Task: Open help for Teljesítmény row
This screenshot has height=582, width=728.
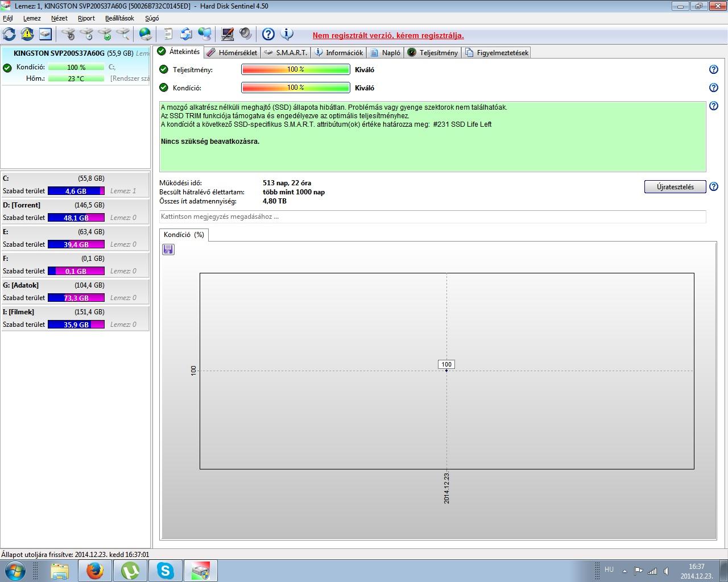Action: point(714,69)
